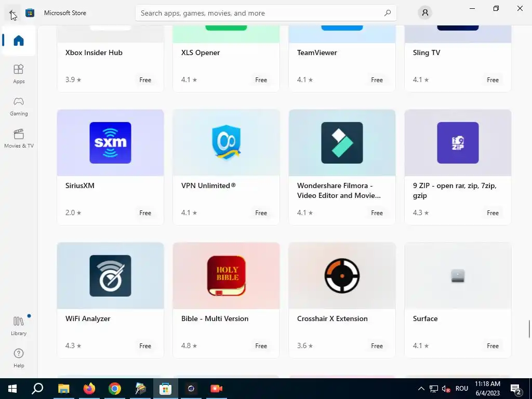Click the Crosshair X Extension title
This screenshot has width=532, height=399.
332,318
